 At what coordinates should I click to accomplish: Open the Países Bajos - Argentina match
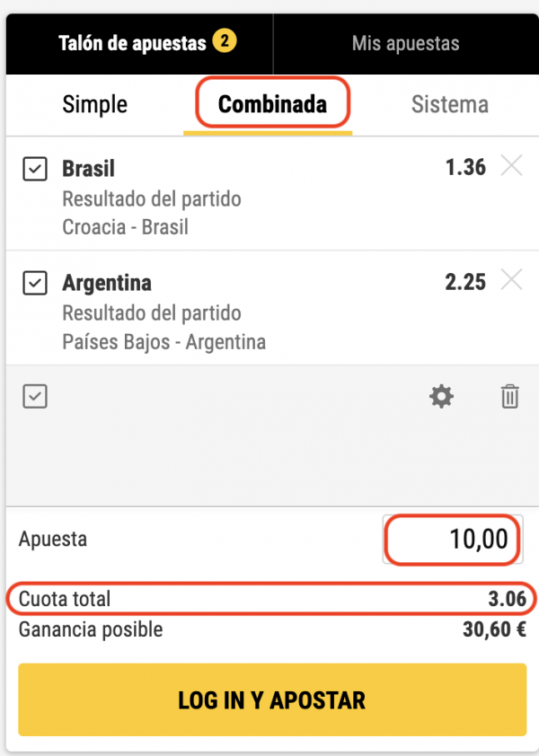[x=163, y=341]
